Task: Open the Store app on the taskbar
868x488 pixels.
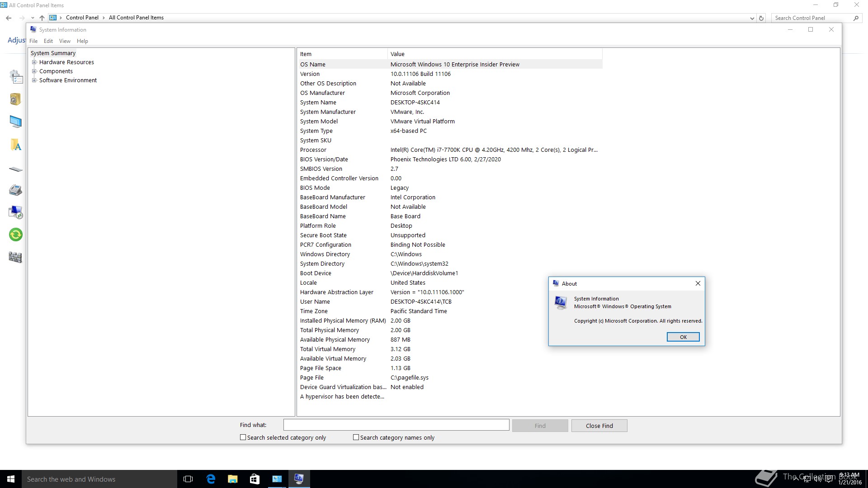Action: point(255,479)
